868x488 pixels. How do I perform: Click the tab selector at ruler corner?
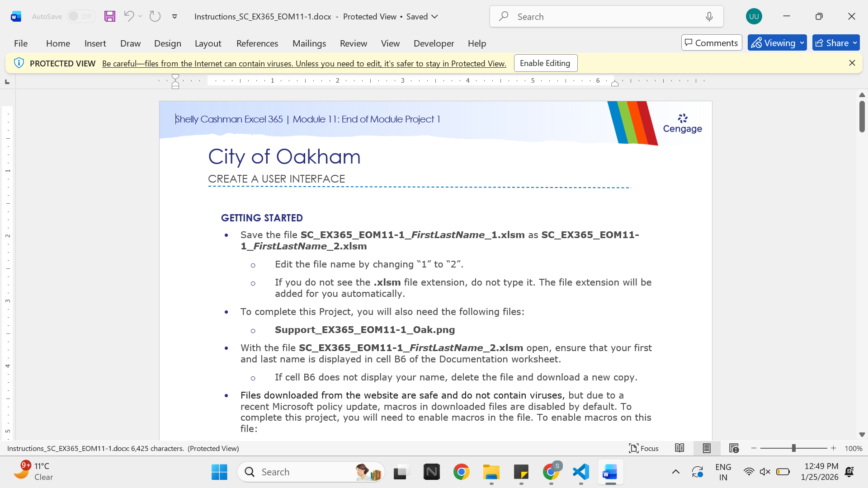[7, 82]
